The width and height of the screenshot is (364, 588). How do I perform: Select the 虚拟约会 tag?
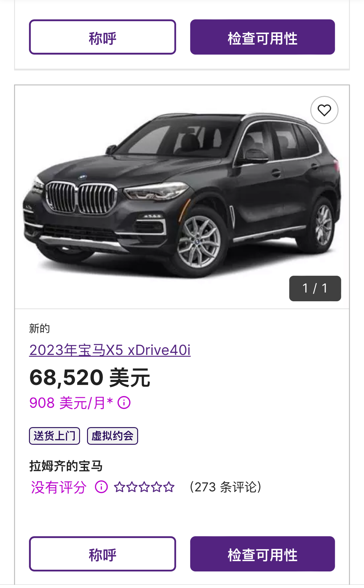pyautogui.click(x=112, y=436)
